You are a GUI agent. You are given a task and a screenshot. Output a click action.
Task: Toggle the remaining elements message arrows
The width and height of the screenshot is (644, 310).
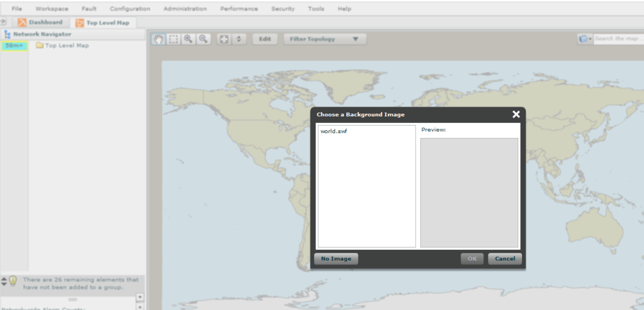(x=4, y=281)
